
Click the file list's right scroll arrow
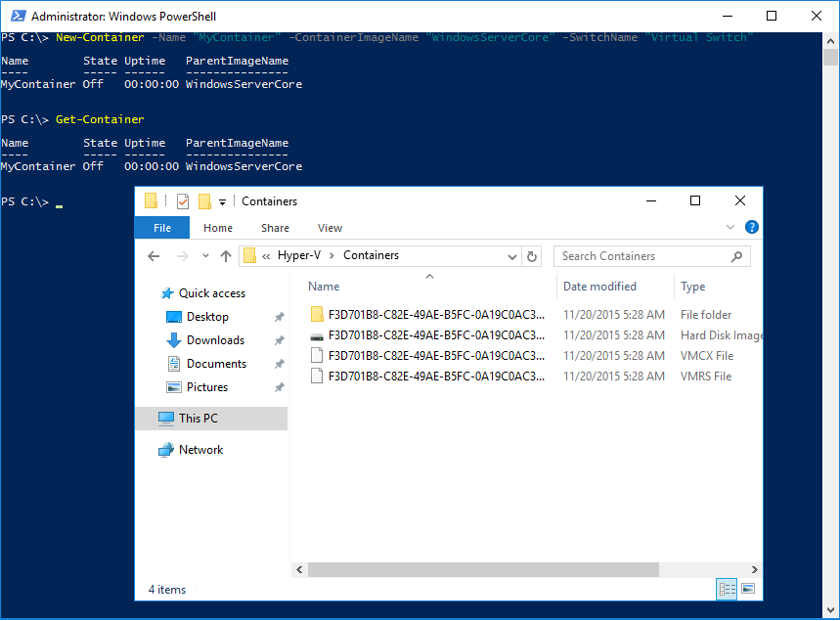[x=754, y=570]
